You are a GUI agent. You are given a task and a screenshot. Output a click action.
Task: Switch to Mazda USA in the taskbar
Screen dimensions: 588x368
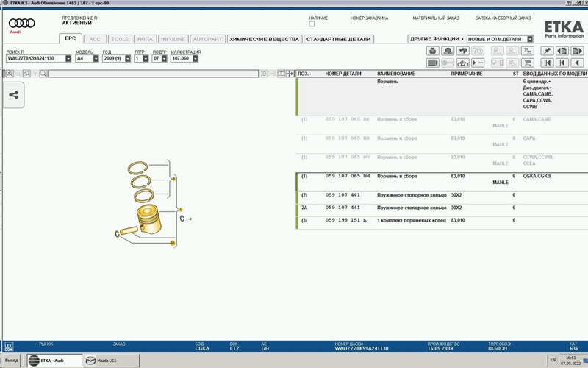click(x=101, y=361)
